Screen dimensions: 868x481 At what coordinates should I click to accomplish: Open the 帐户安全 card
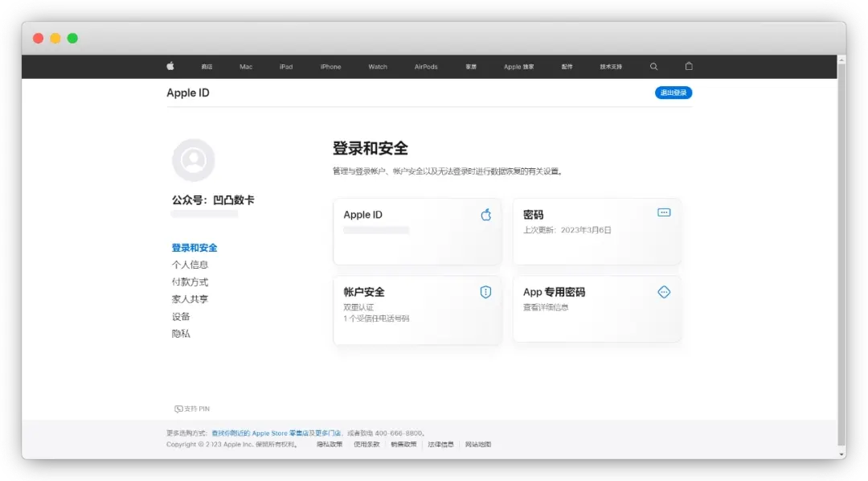417,310
